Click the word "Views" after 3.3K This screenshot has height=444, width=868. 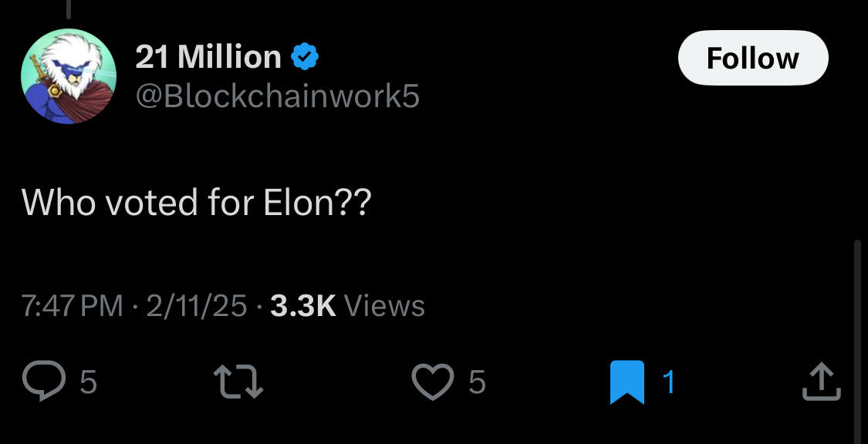[384, 307]
